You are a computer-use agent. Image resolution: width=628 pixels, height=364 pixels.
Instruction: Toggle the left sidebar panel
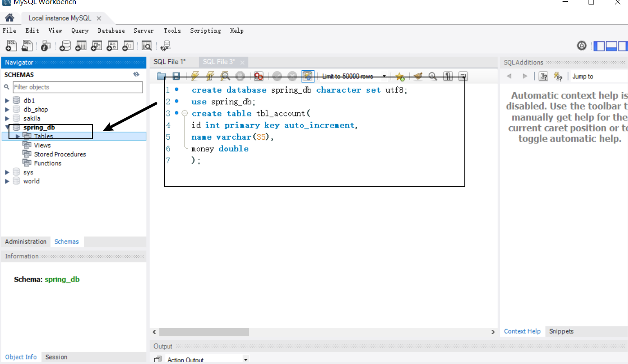[x=599, y=46]
